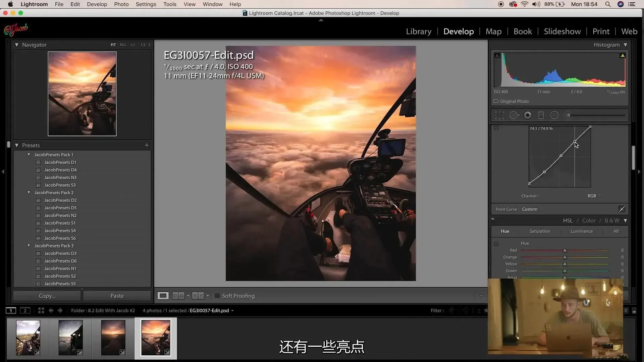Click the Paste button
The image size is (644, 362).
coord(117,296)
